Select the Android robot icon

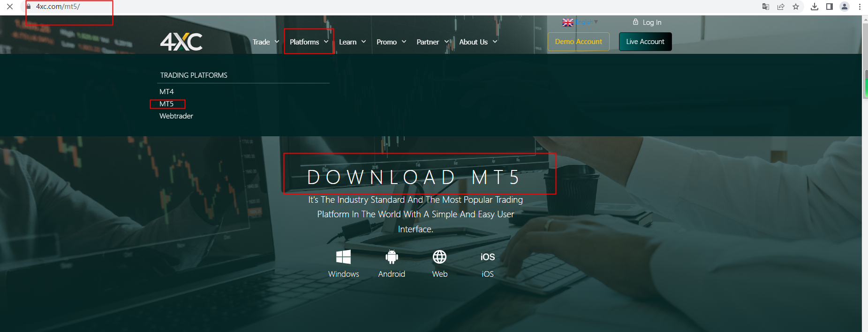pos(392,257)
